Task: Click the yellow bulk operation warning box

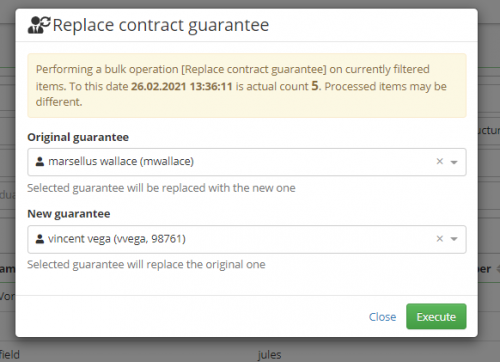Action: [247, 85]
